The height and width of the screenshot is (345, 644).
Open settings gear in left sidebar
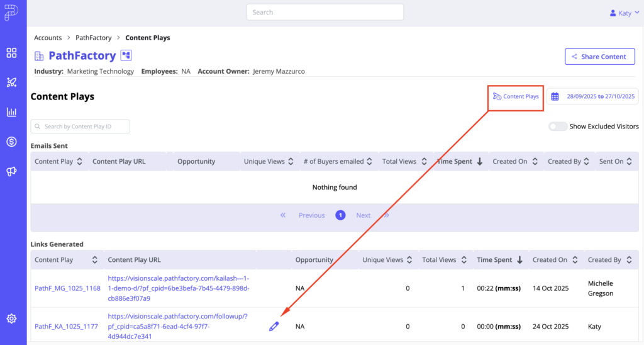point(11,319)
